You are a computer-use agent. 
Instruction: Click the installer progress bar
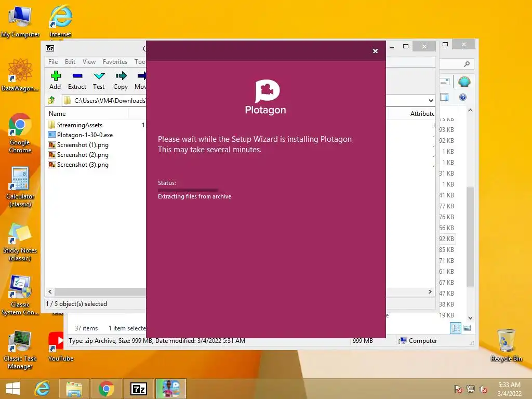[188, 190]
